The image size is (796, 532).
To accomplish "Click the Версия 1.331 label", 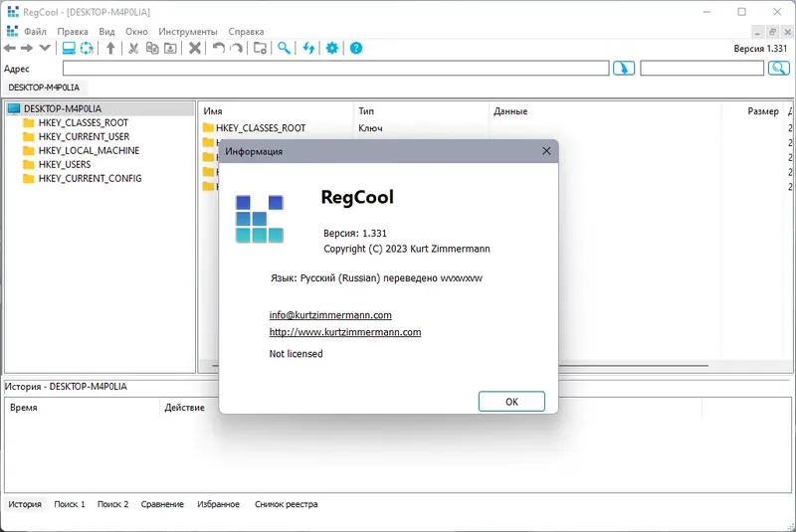I will coord(760,49).
